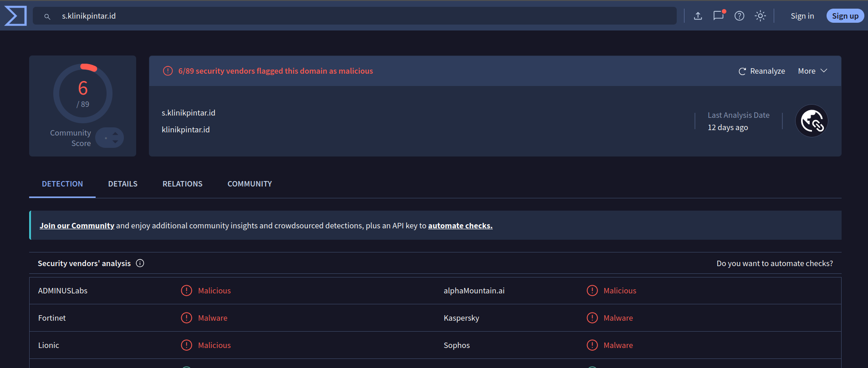Image resolution: width=868 pixels, height=368 pixels.
Task: Click the ADMINUSLabs vendor name
Action: pos(63,291)
